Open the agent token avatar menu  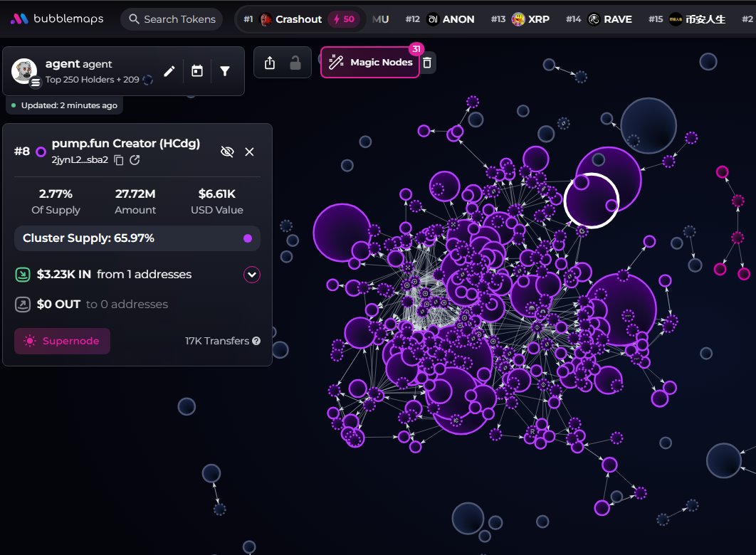[25, 71]
